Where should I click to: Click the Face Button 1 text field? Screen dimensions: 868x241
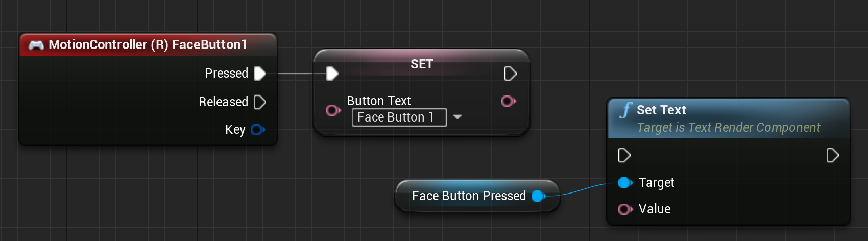coord(399,117)
